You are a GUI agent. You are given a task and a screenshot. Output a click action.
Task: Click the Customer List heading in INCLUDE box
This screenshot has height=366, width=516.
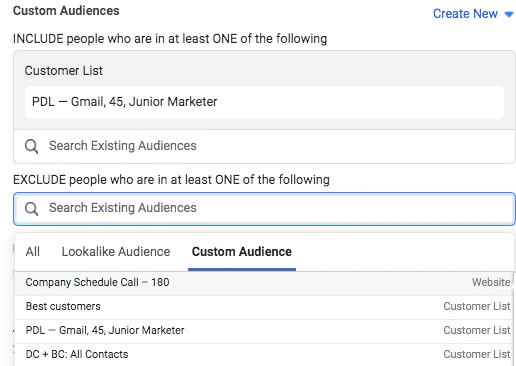pyautogui.click(x=64, y=71)
